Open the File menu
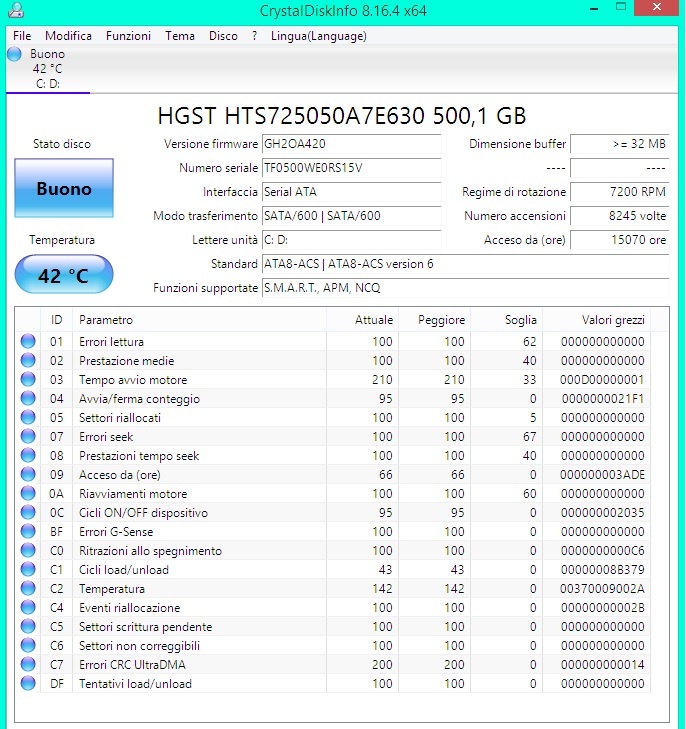The height and width of the screenshot is (729, 686). tap(22, 36)
